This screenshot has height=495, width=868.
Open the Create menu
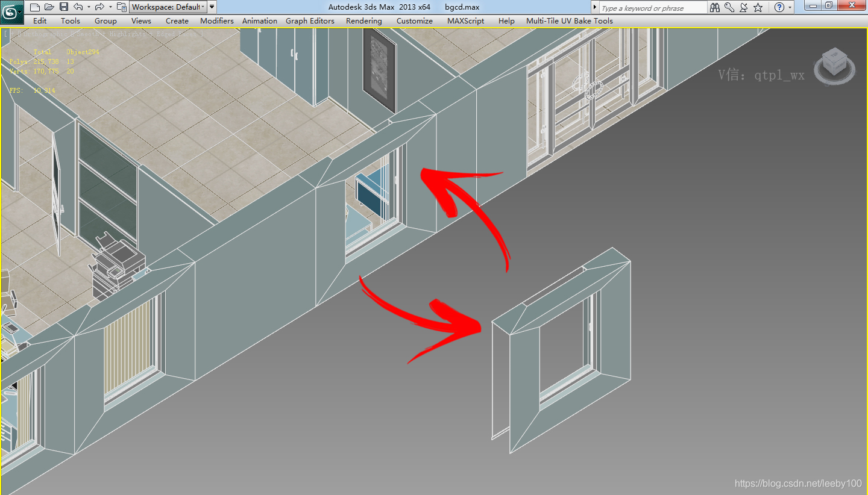[x=177, y=20]
